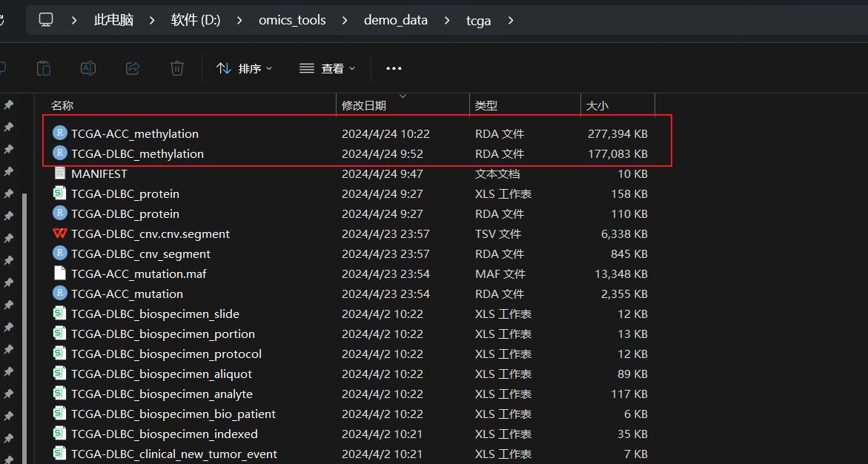Click the 13,348 KB size value
This screenshot has height=464, width=868.
pos(620,274)
